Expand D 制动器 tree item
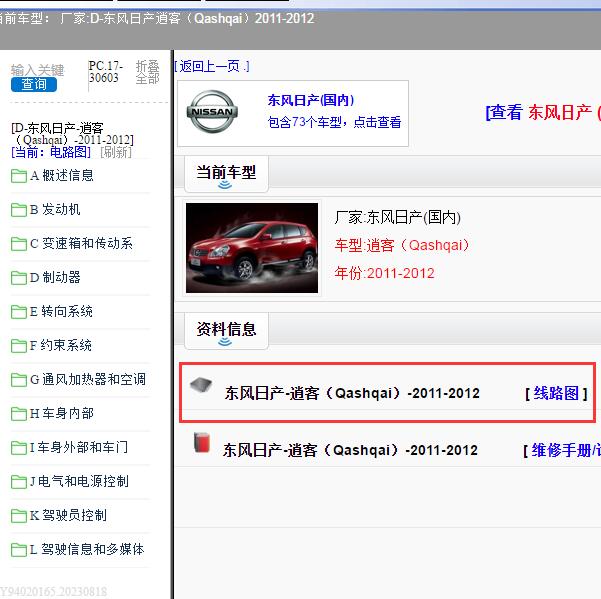601x599 pixels. point(55,277)
